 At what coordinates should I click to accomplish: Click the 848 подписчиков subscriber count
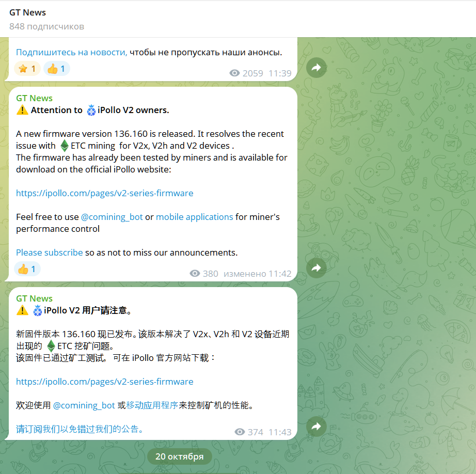(47, 26)
